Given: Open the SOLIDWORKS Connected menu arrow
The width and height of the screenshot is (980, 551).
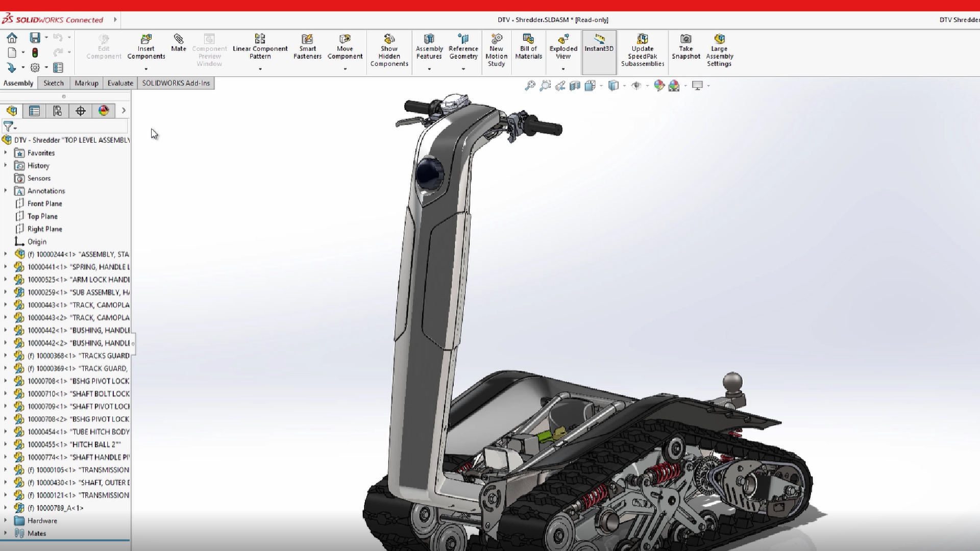Looking at the screenshot, I should coord(115,20).
